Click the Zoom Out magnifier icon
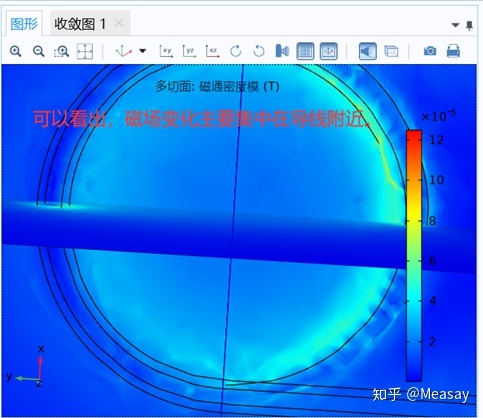The image size is (483, 418). click(39, 51)
